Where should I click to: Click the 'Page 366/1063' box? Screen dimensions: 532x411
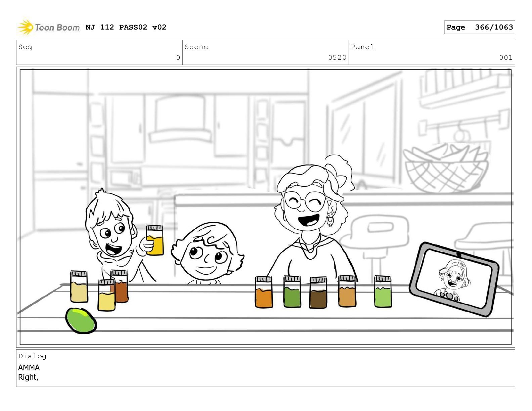479,27
